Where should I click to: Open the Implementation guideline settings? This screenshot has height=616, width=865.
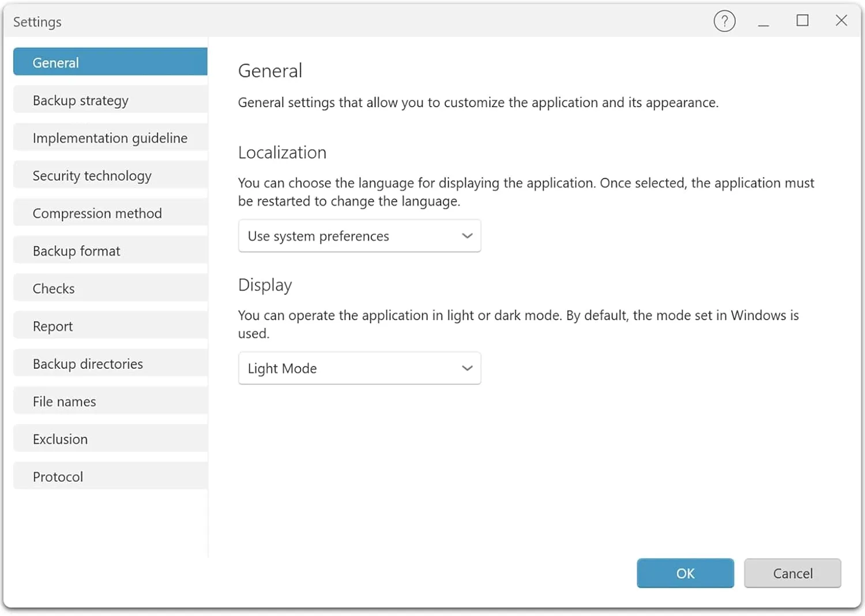click(x=110, y=138)
